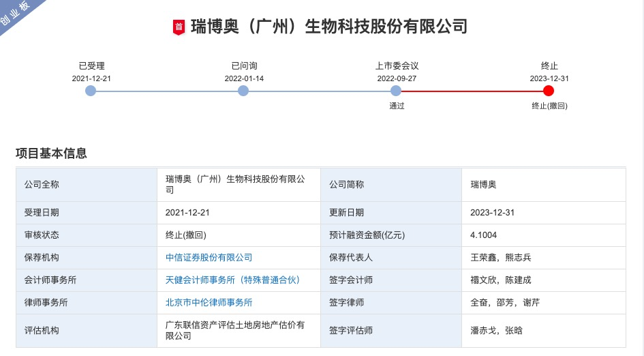Click the company title 瑞博奥（广州）生物科技股份有限公司
The height and width of the screenshot is (356, 644).
coord(329,27)
